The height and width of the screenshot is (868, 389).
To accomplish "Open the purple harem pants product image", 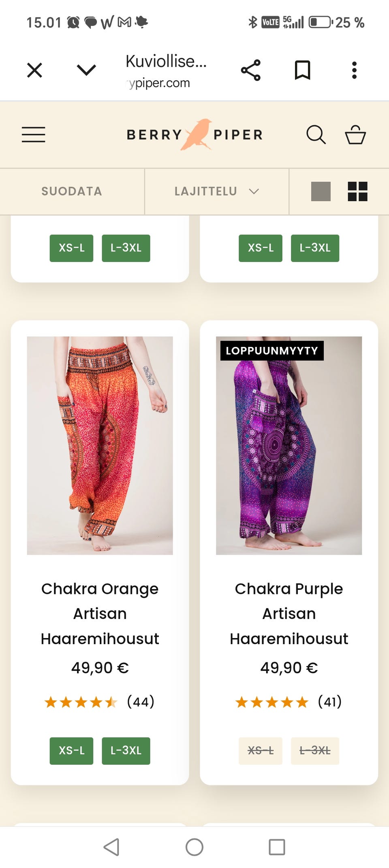I will point(289,445).
